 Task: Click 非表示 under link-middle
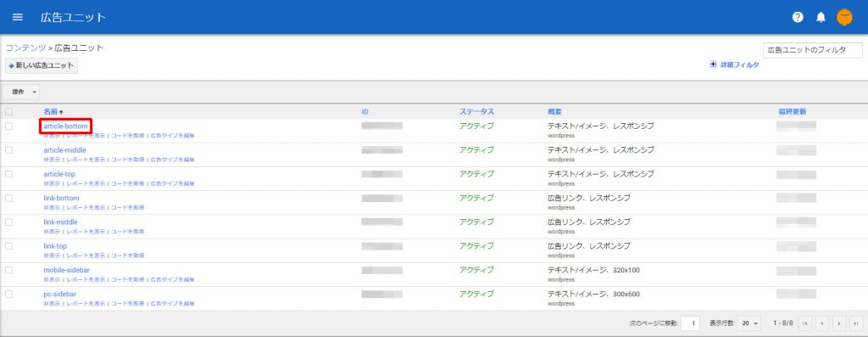tap(52, 232)
